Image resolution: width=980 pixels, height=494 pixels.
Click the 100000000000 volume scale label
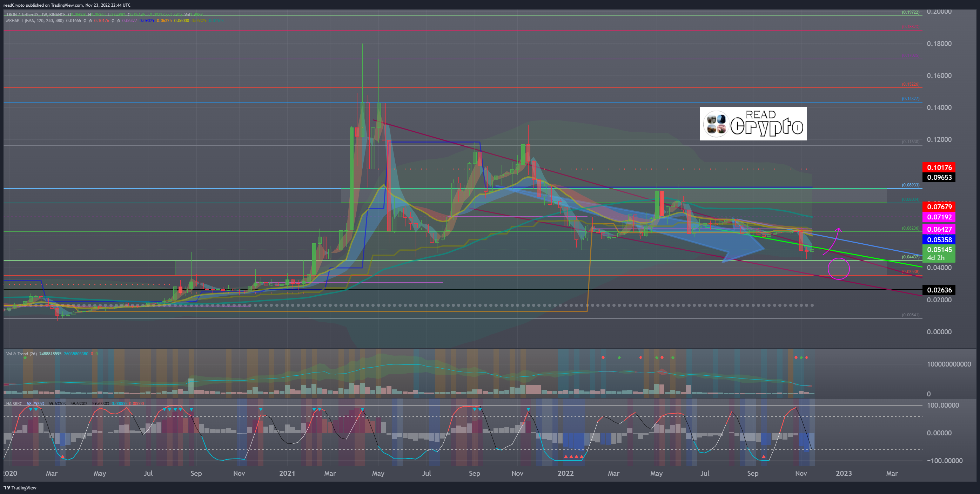coord(949,364)
